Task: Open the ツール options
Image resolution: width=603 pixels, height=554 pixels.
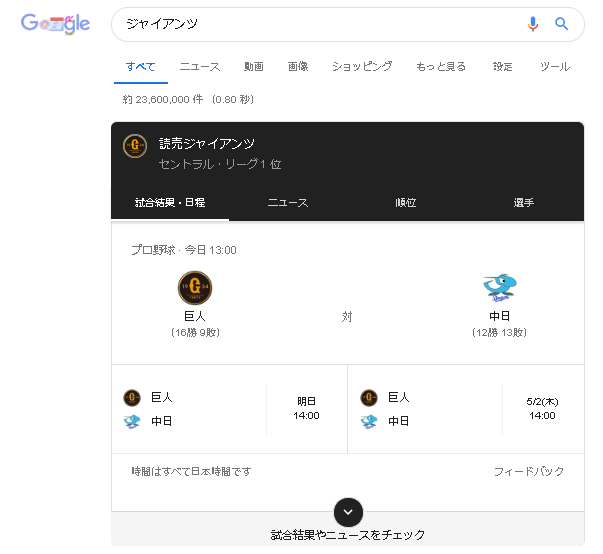Action: pyautogui.click(x=555, y=67)
